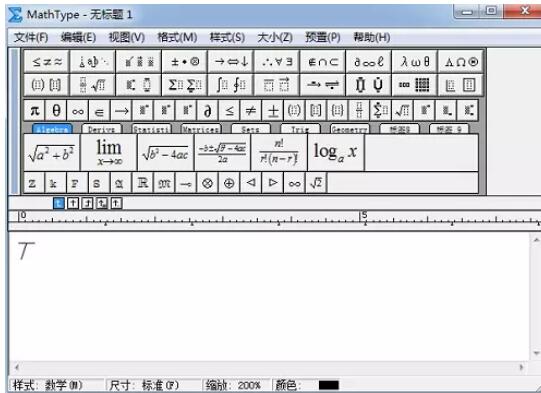Image resolution: width=541 pixels, height=393 pixels.
Task: Open the 格式(M) menu
Action: tap(177, 37)
